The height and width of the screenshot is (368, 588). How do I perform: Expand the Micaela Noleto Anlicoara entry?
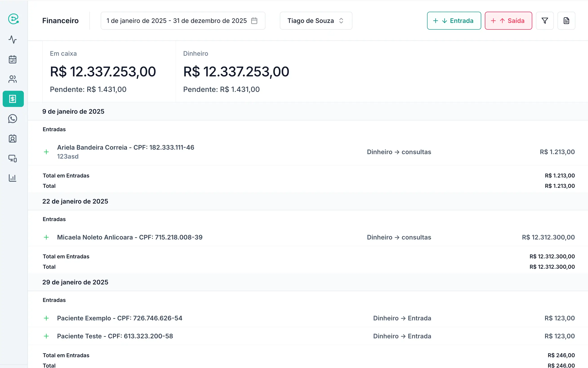click(x=46, y=237)
